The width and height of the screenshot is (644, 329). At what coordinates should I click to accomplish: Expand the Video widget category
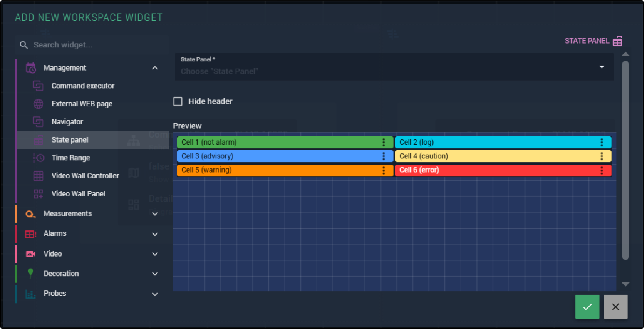click(155, 254)
